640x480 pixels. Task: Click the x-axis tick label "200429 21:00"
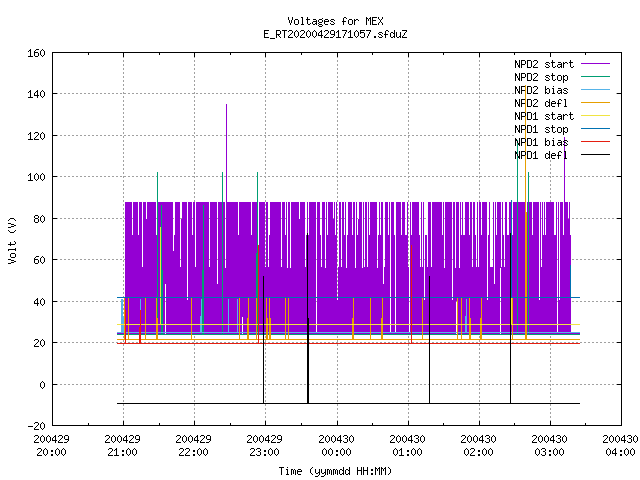[122, 446]
